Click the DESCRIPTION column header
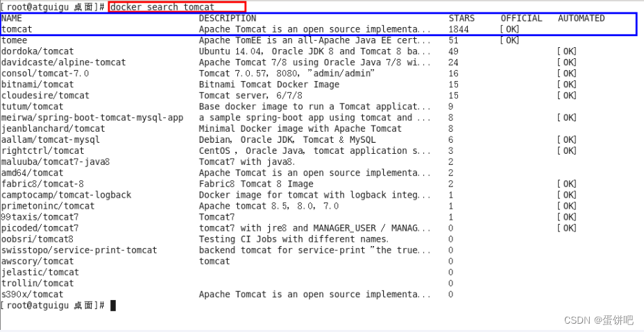 pos(228,19)
